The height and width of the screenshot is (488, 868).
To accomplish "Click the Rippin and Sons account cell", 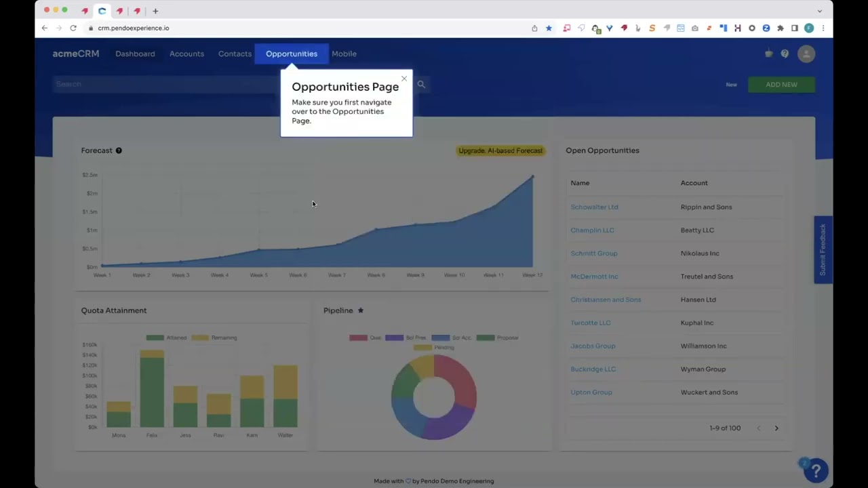I will click(706, 207).
